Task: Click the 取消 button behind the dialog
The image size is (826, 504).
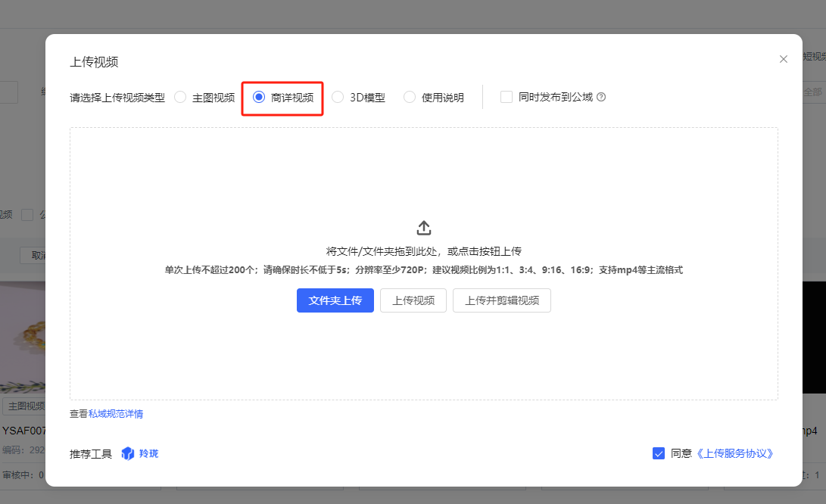Action: [x=33, y=256]
